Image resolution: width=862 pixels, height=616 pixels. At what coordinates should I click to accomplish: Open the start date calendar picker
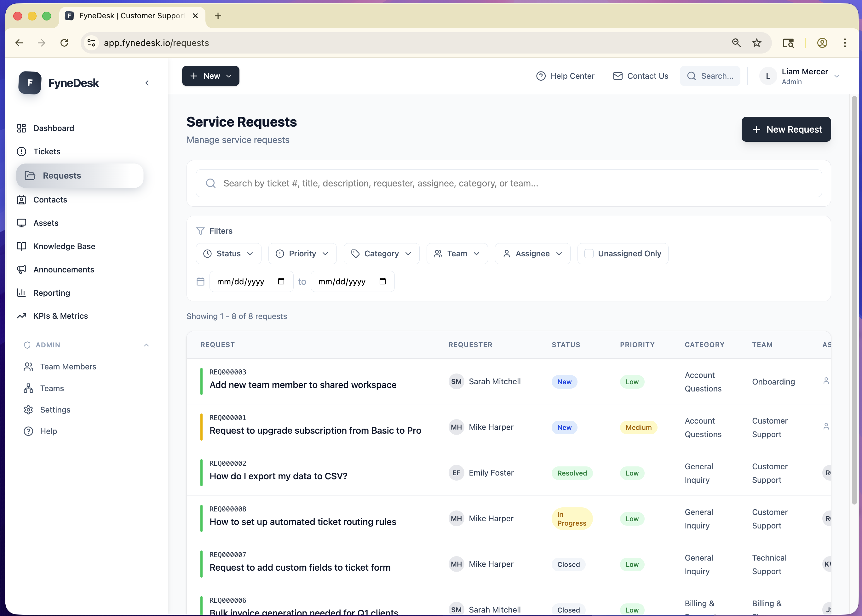(x=281, y=281)
